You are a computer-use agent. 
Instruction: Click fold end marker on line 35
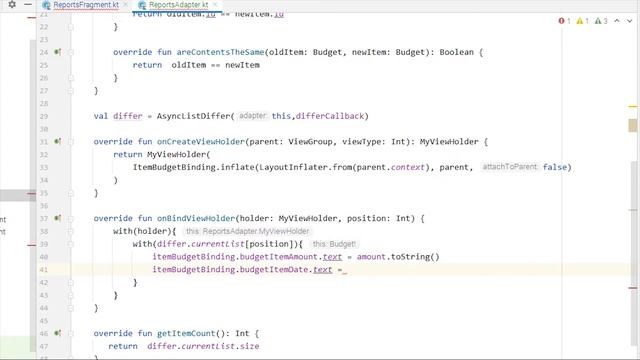click(71, 193)
